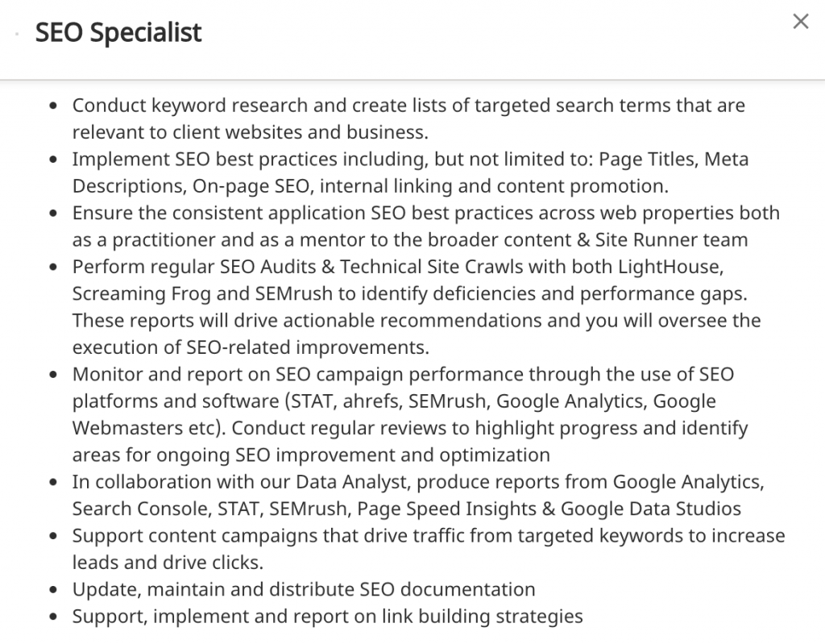Click the 'Google Data Studios' text
Viewport: 825px width, 644px height.
(651, 509)
